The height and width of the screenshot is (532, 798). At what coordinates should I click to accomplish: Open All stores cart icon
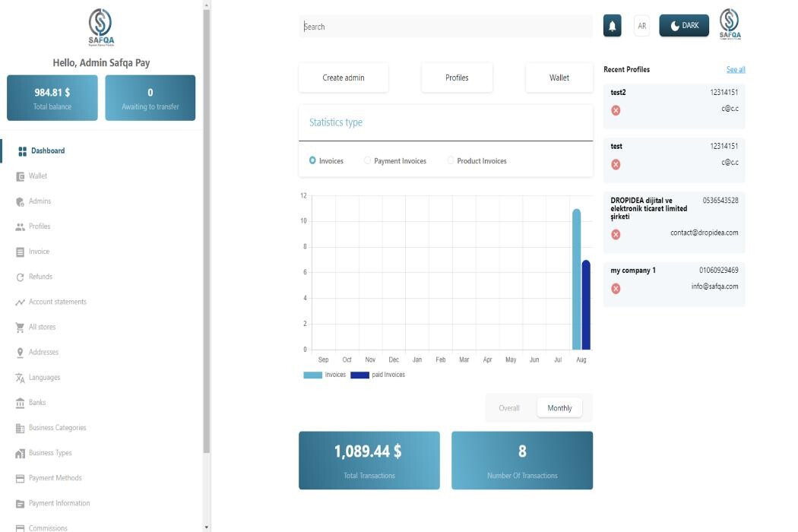coord(21,328)
